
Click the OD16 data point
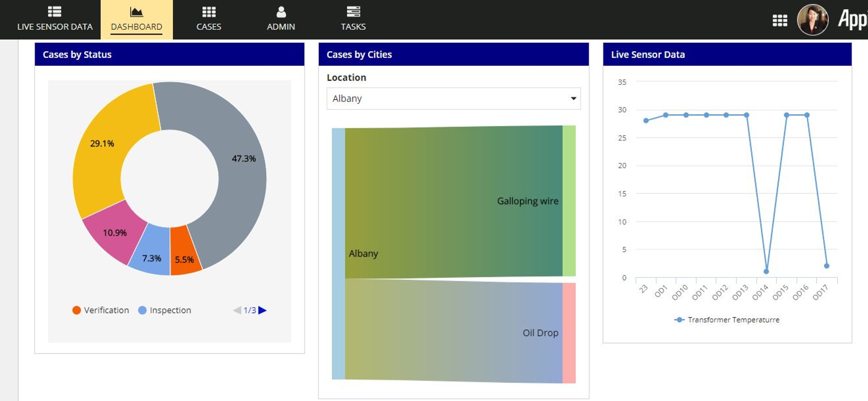[x=807, y=115]
